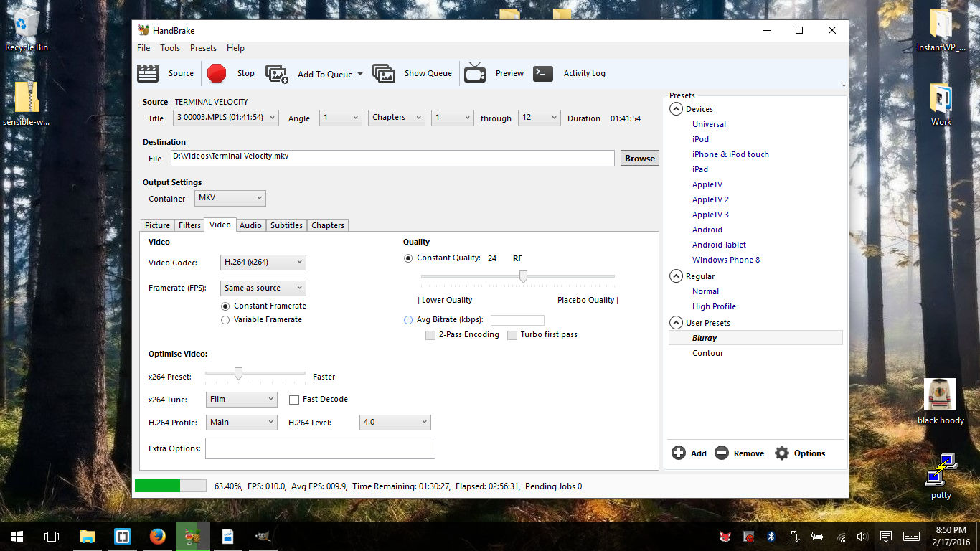Click the Add To Queue picture icon

(277, 74)
